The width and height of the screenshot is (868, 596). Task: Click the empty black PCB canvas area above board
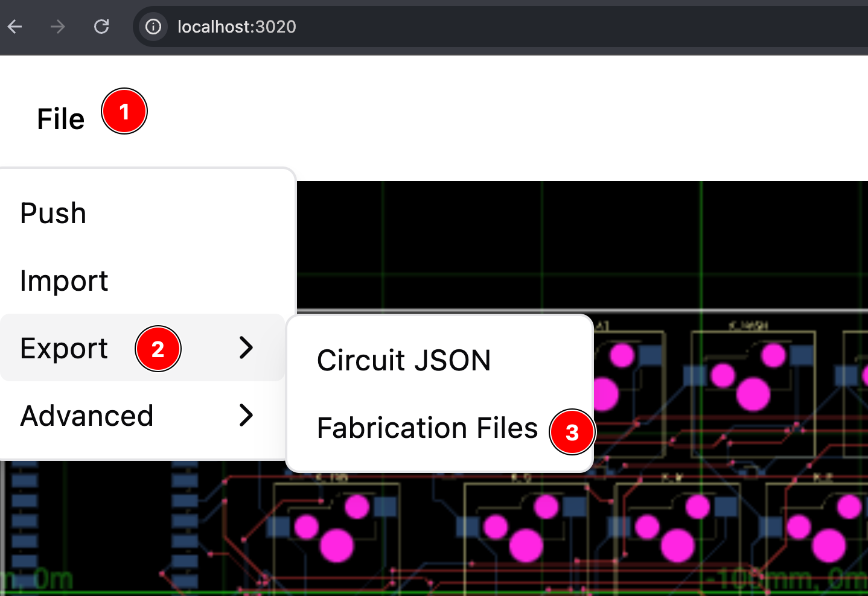[x=579, y=241]
